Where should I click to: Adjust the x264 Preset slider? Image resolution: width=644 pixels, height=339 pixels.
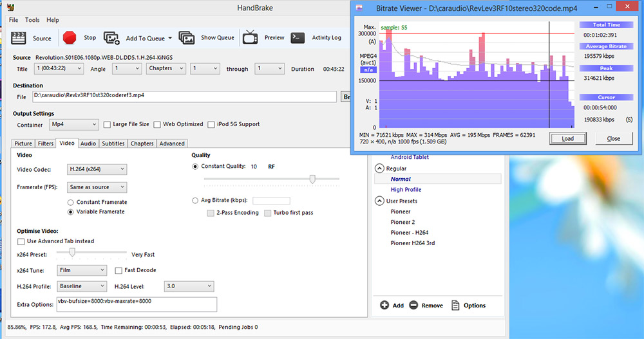coord(72,252)
